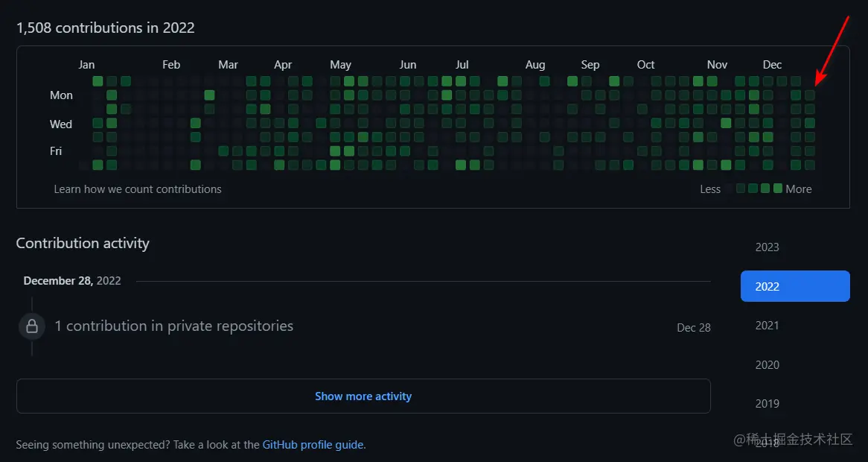This screenshot has height=462, width=868.
Task: Select the first contribution cell under May
Action: [335, 80]
